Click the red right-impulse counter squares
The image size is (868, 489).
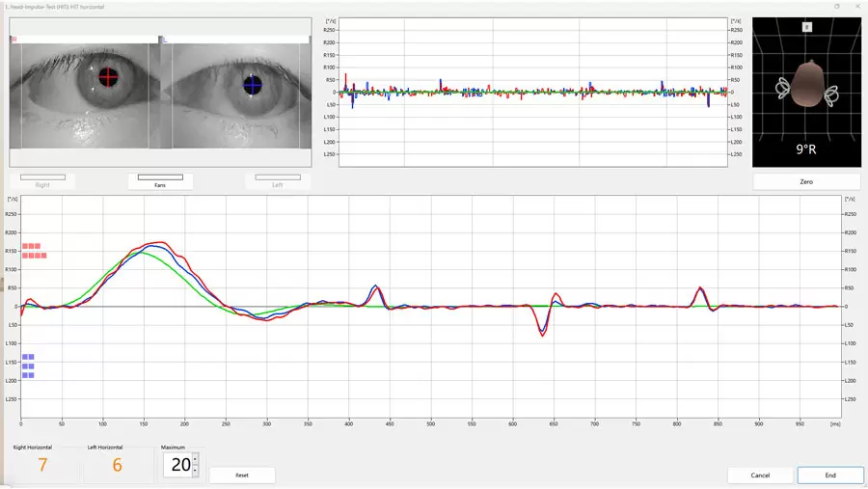pyautogui.click(x=34, y=251)
